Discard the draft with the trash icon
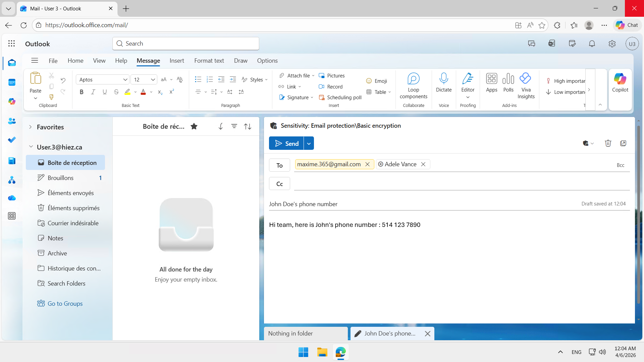Image resolution: width=644 pixels, height=362 pixels. point(608,143)
